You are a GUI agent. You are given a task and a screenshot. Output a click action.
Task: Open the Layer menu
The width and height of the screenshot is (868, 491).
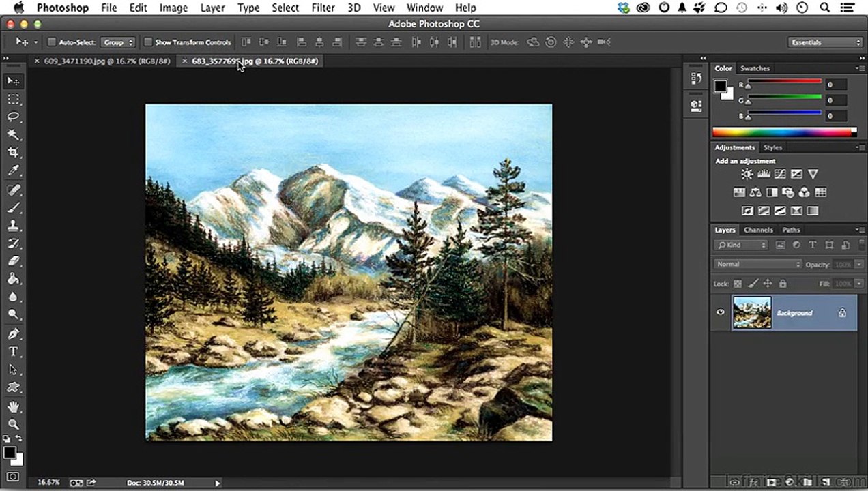coord(213,8)
